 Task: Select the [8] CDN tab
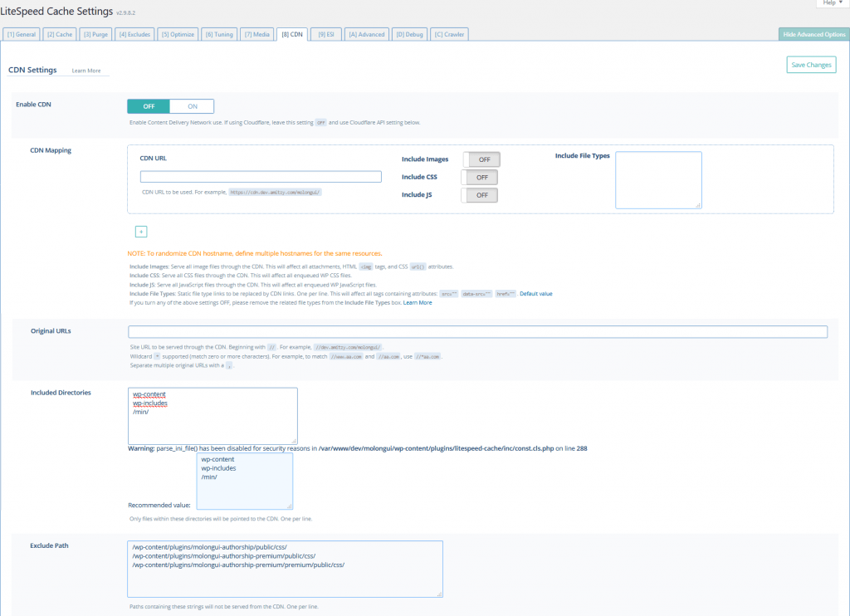pyautogui.click(x=292, y=34)
